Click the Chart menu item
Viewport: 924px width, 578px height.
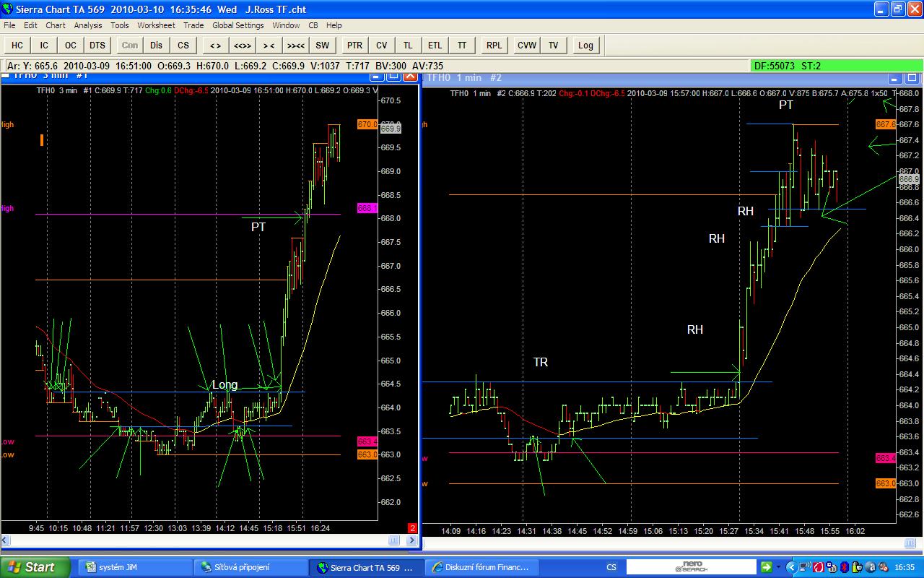tap(56, 25)
